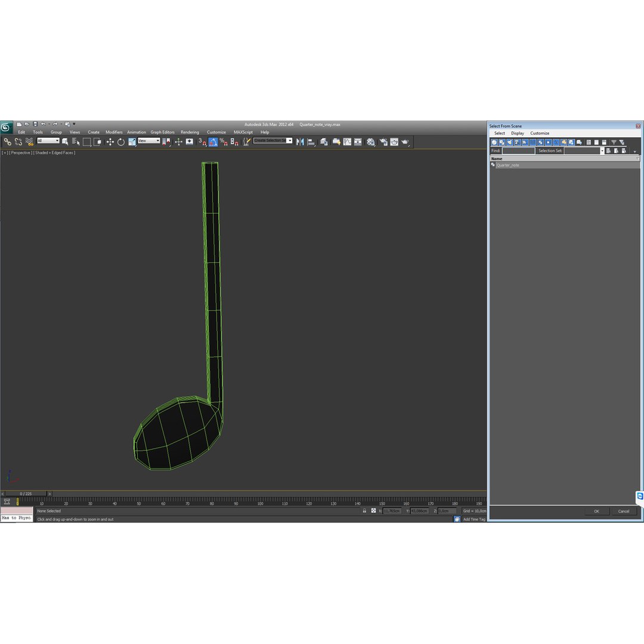Click the Undo quick access icon

(x=43, y=124)
